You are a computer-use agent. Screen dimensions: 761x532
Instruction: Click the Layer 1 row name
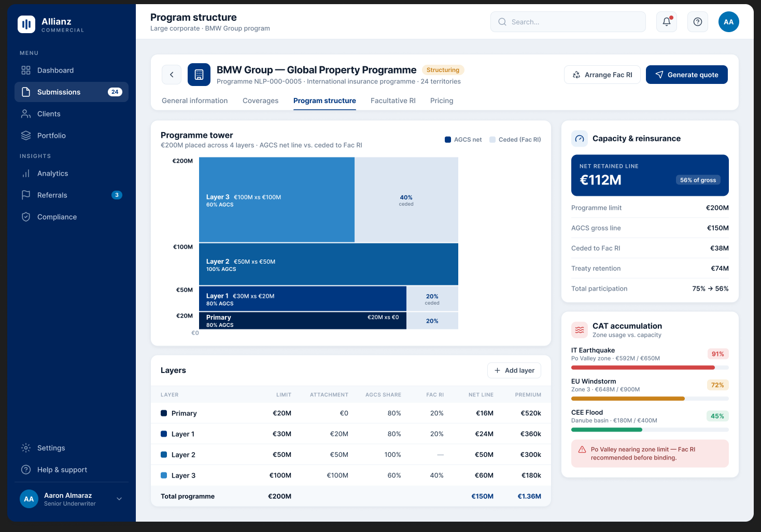(x=183, y=434)
